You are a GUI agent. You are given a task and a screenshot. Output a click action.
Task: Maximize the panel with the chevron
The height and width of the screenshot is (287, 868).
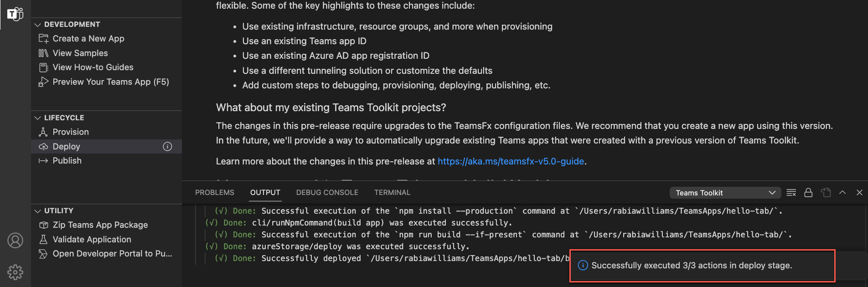click(842, 192)
